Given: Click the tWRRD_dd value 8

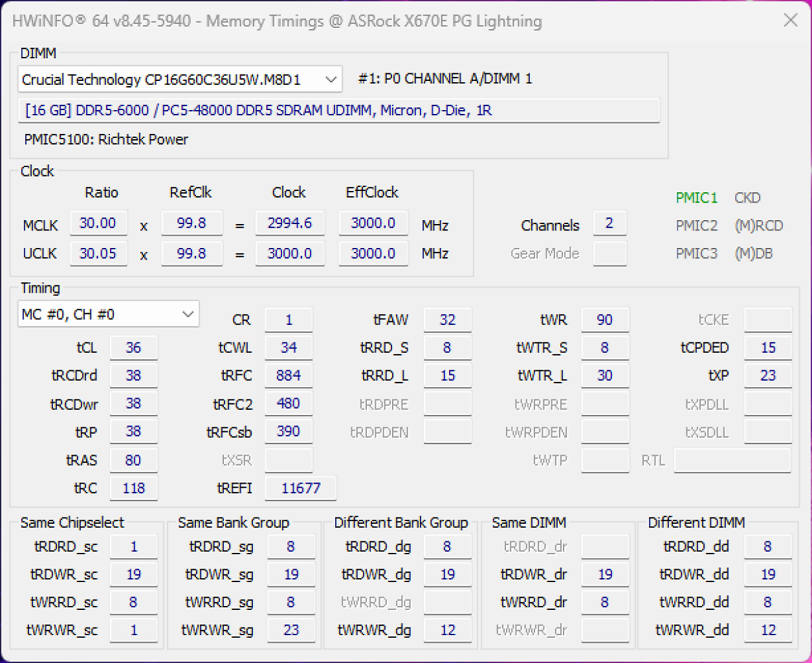Looking at the screenshot, I should tap(768, 602).
